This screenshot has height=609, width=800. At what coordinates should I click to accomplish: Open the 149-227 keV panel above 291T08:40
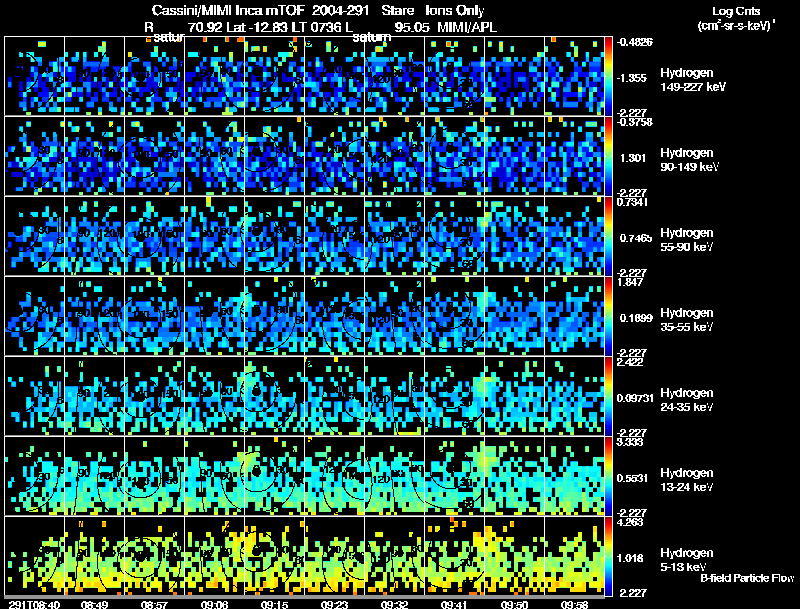tap(34, 76)
